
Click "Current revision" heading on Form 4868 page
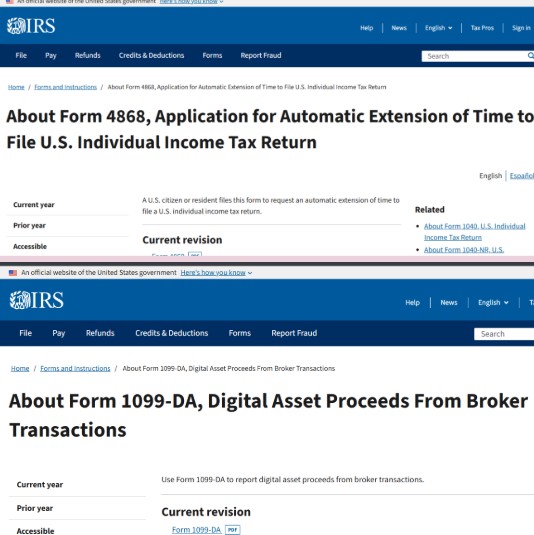pyautogui.click(x=182, y=240)
